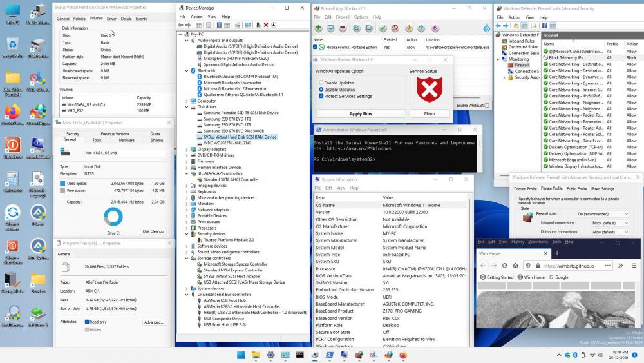Open the View menu in System Information

(341, 188)
